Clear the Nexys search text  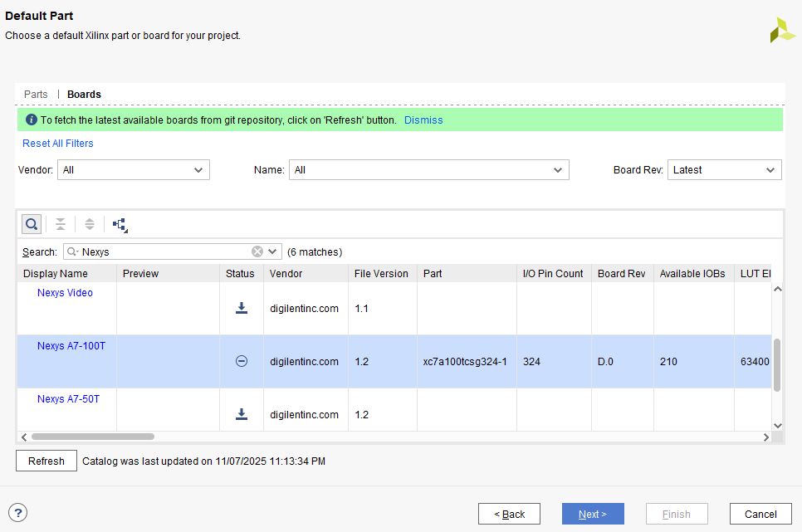point(257,251)
